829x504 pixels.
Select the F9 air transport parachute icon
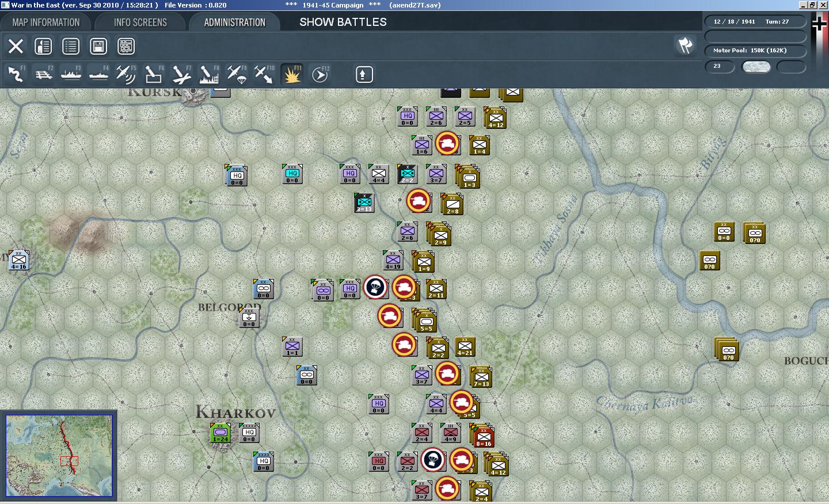pos(237,74)
